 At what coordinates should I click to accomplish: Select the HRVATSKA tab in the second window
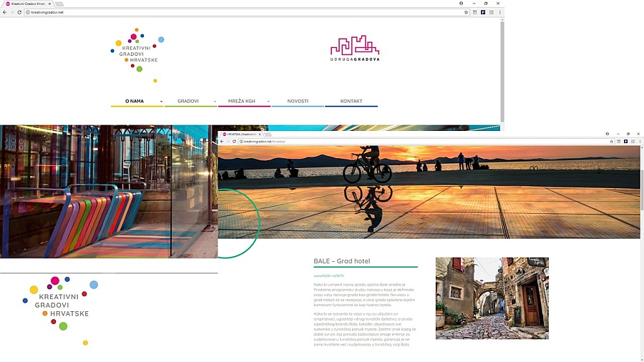[x=242, y=134]
